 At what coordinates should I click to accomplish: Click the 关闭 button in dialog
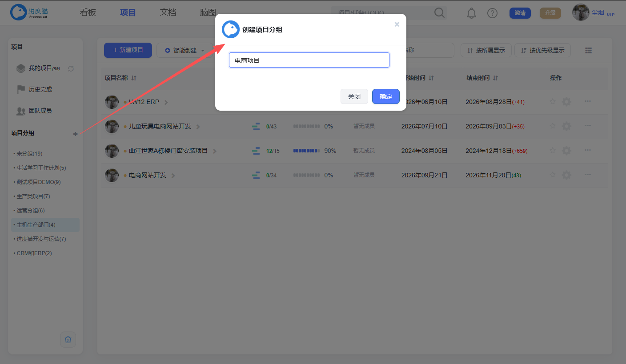point(354,96)
